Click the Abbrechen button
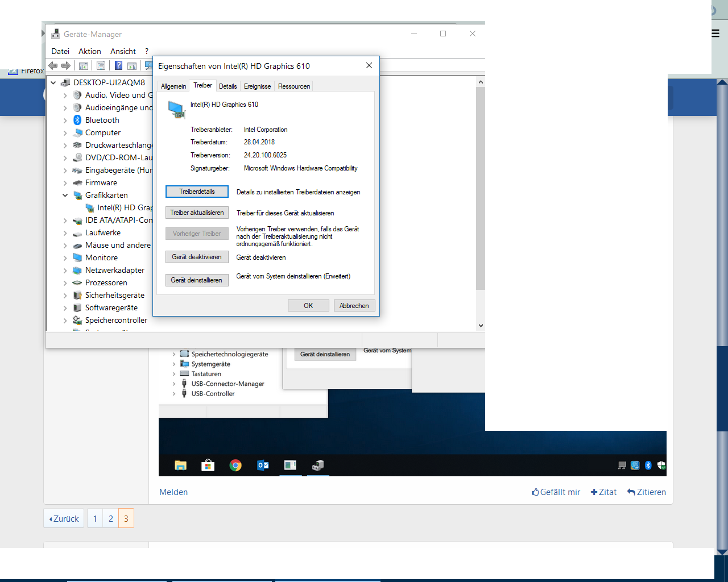The height and width of the screenshot is (582, 728). coord(354,306)
